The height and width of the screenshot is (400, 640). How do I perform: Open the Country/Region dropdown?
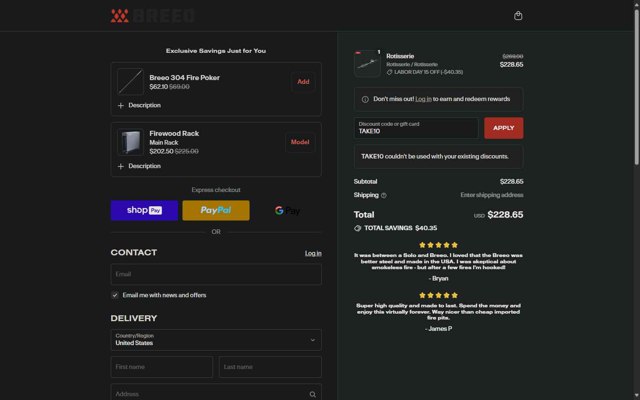[216, 340]
